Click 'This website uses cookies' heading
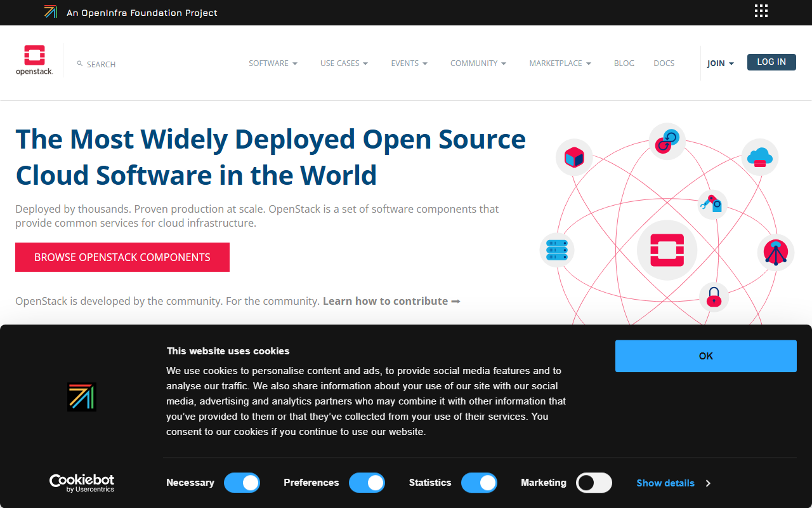Screen dimensions: 812x508 click(228, 351)
